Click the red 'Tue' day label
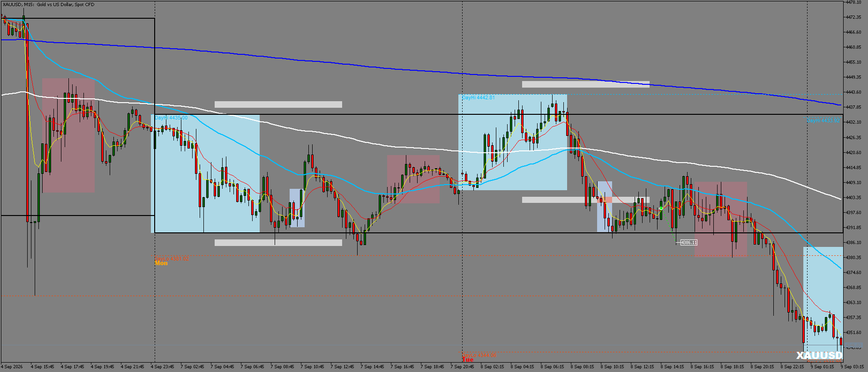868x372 pixels. (468, 360)
